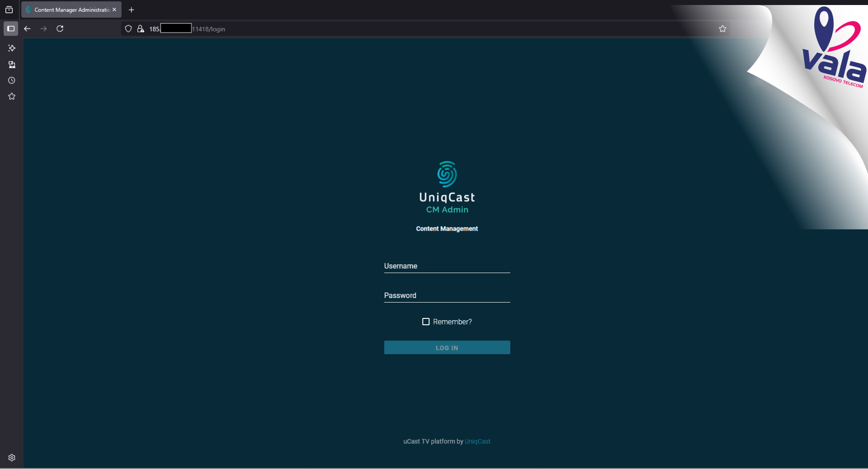Close the Content Manager Administration tab

(114, 10)
